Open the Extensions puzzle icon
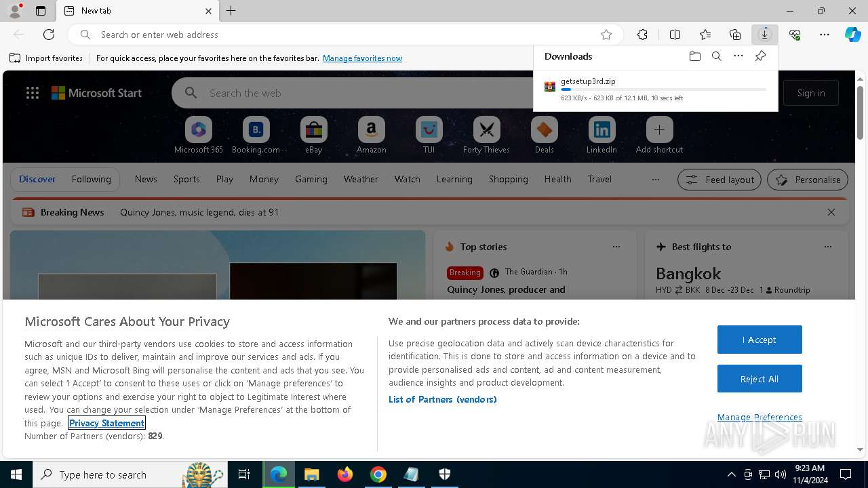868x488 pixels. tap(642, 35)
